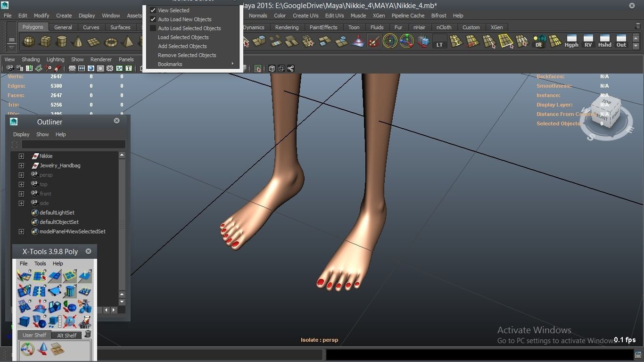Create a polygon cone from the shelf
644x362 pixels.
(x=78, y=41)
